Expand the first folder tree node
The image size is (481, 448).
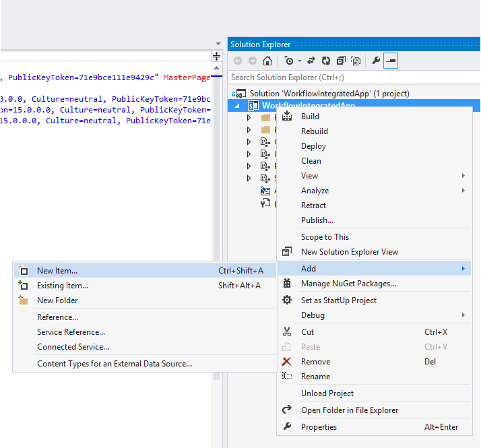click(x=249, y=117)
